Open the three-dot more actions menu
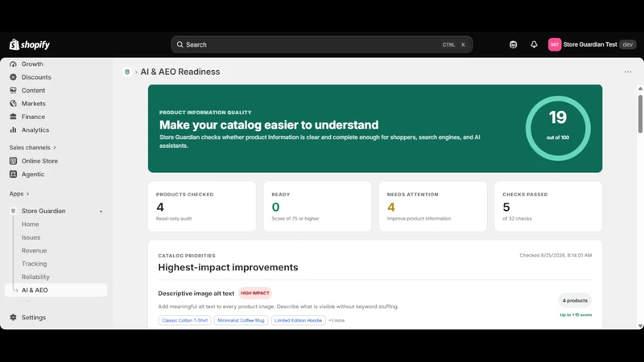Image resolution: width=644 pixels, height=362 pixels. tap(628, 72)
